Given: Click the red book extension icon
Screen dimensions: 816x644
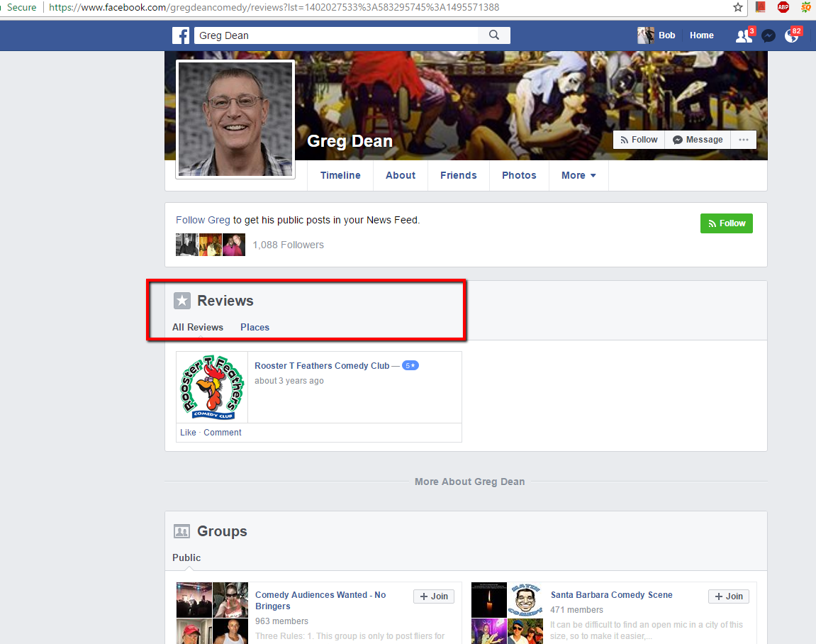Looking at the screenshot, I should [x=760, y=7].
